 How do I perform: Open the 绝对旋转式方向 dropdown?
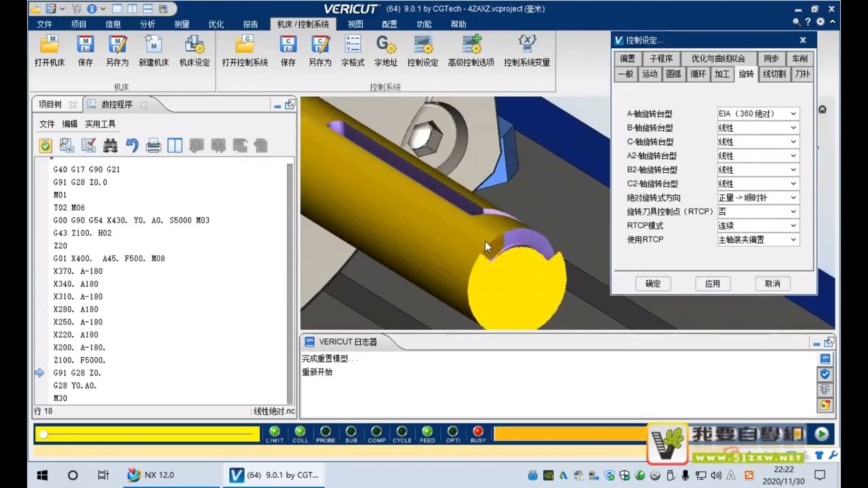click(x=758, y=198)
